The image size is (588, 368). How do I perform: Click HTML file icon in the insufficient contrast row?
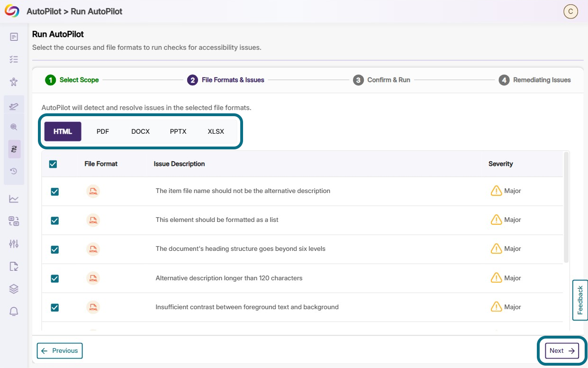tap(93, 307)
